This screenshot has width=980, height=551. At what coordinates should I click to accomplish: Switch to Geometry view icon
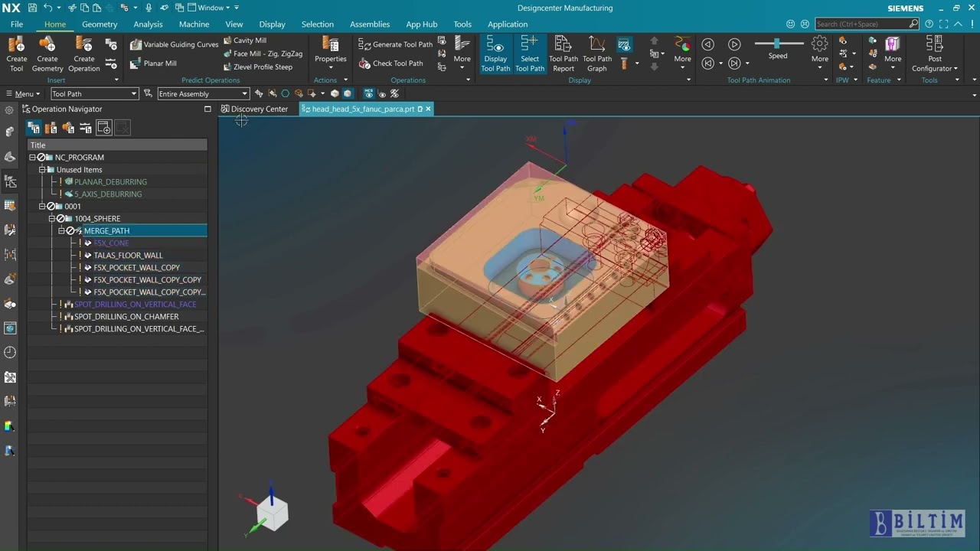pyautogui.click(x=68, y=129)
